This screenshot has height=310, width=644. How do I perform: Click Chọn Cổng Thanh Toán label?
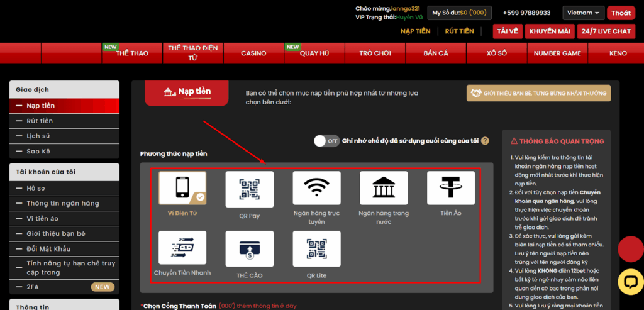click(179, 306)
